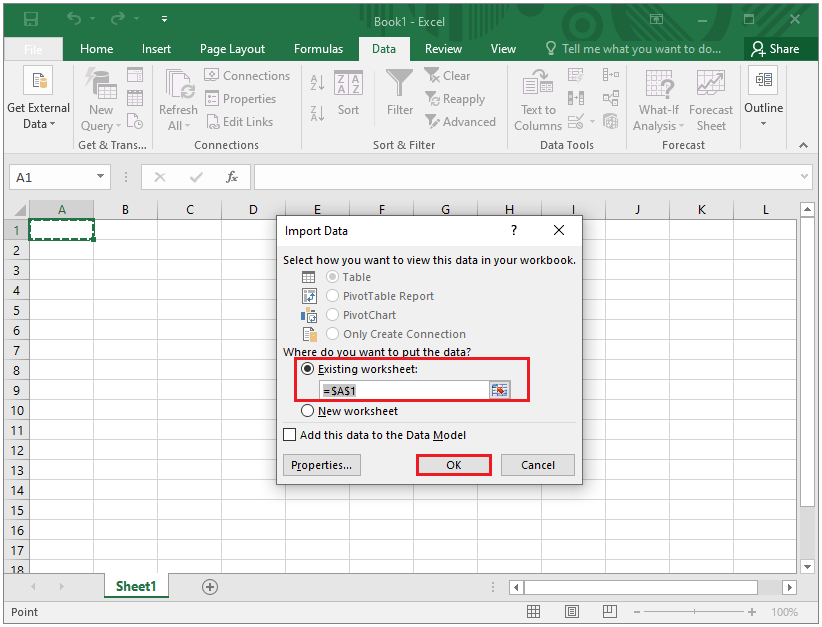Viewport: 822px width, 627px height.
Task: Choose the New worksheet option
Action: [x=308, y=411]
